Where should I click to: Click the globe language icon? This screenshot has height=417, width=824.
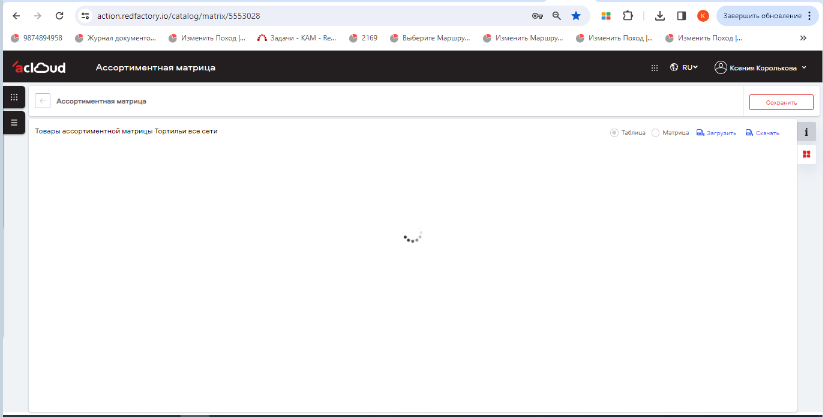coord(674,67)
